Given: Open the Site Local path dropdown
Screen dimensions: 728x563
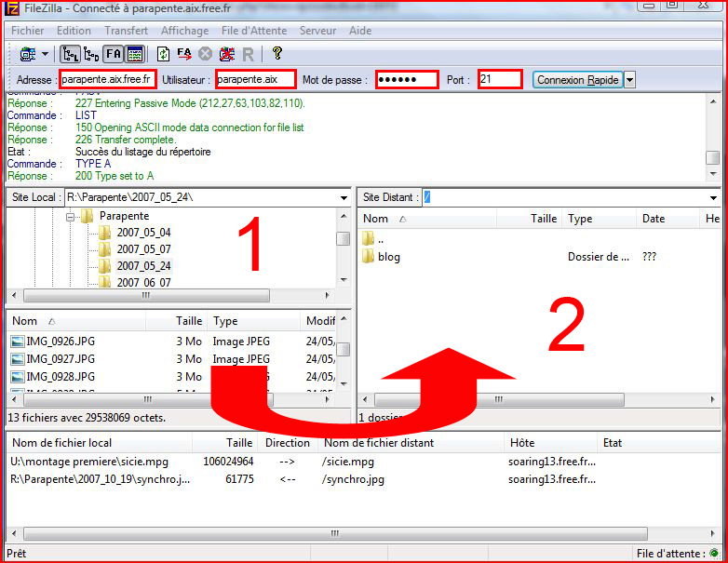Looking at the screenshot, I should (344, 197).
